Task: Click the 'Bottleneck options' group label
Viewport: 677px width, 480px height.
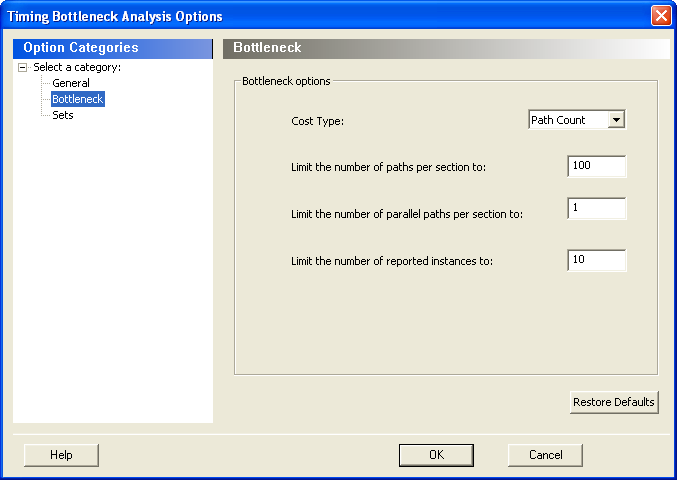Action: (286, 81)
